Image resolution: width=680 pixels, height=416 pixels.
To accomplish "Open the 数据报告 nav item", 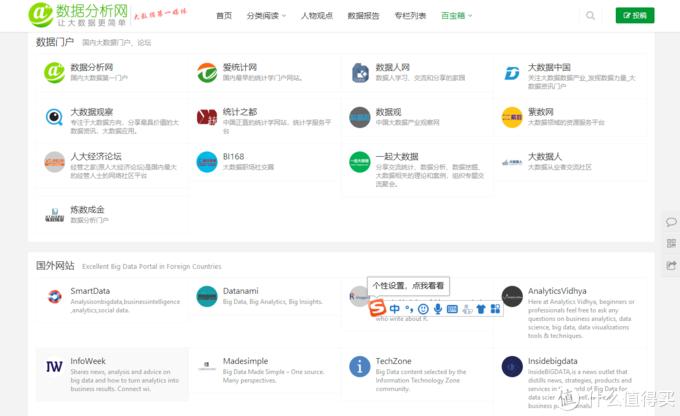I will (363, 16).
